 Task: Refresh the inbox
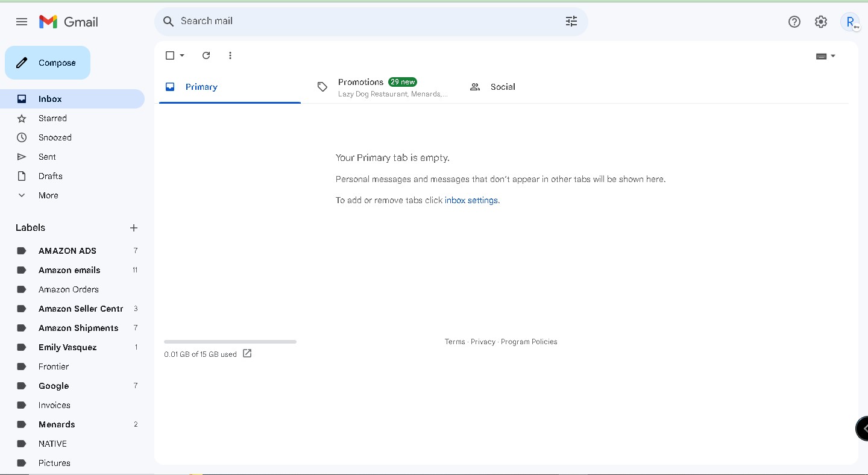tap(206, 55)
